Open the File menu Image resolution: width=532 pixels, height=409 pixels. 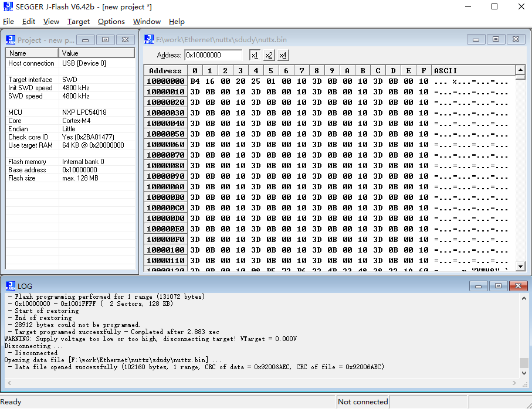[x=8, y=22]
